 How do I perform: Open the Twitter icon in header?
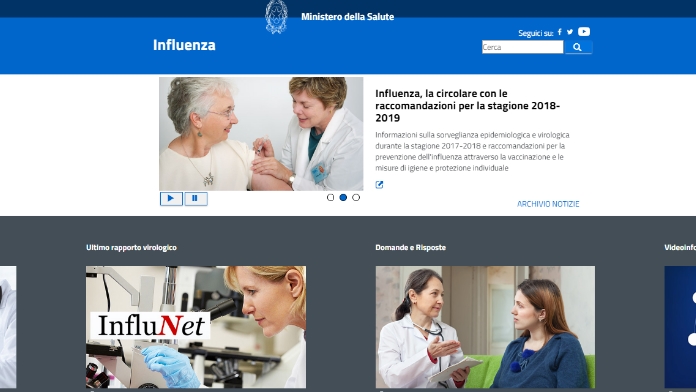click(x=570, y=32)
